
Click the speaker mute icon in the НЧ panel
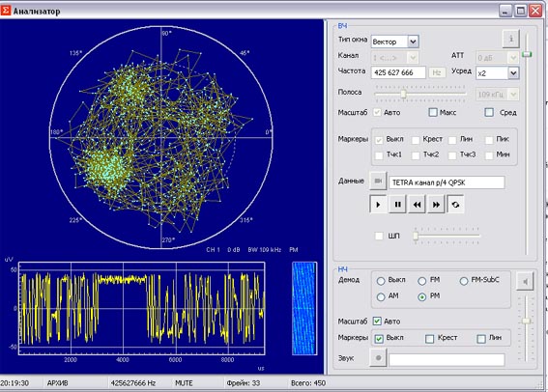(525, 281)
